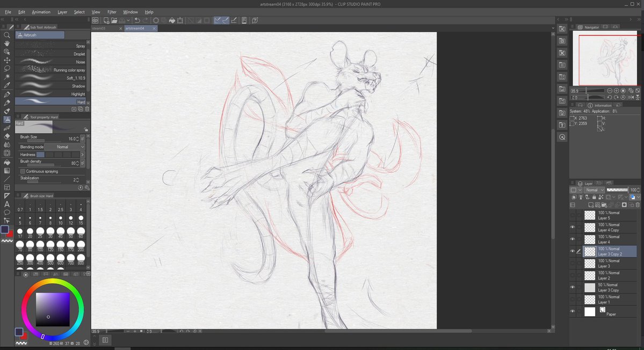Close the artstream04 tab

(154, 28)
